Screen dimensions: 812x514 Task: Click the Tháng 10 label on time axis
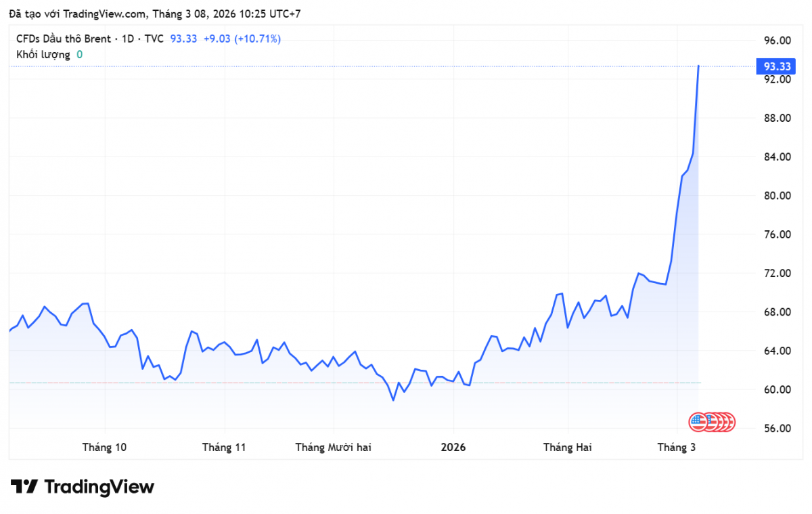[104, 448]
